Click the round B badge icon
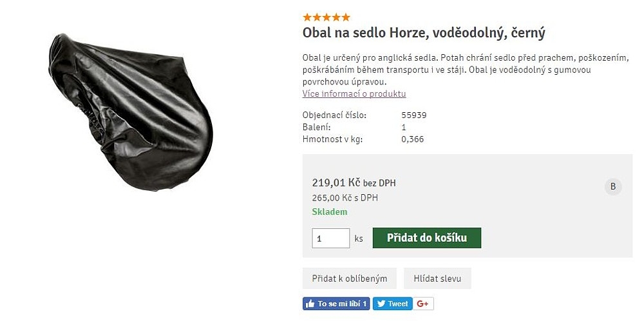Screen dimensions: 644x325 tap(613, 186)
